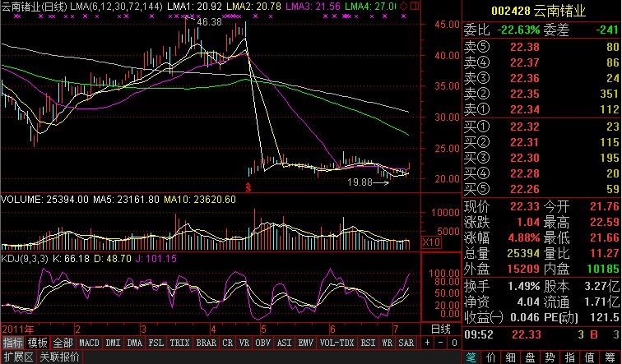Click the 涨幅 value 4.88%

tap(524, 237)
